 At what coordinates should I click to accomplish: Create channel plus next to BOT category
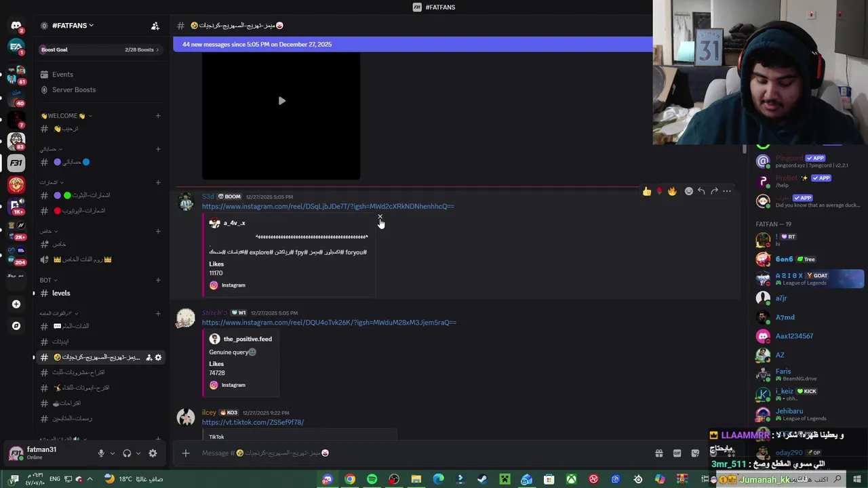158,280
